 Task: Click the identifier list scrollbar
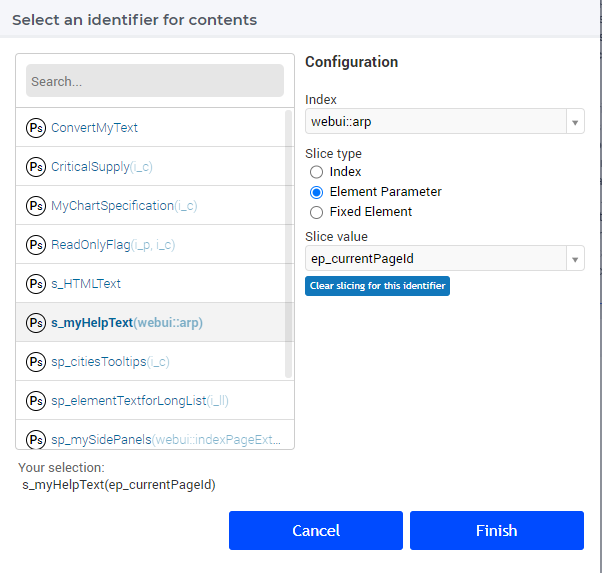pos(288,244)
